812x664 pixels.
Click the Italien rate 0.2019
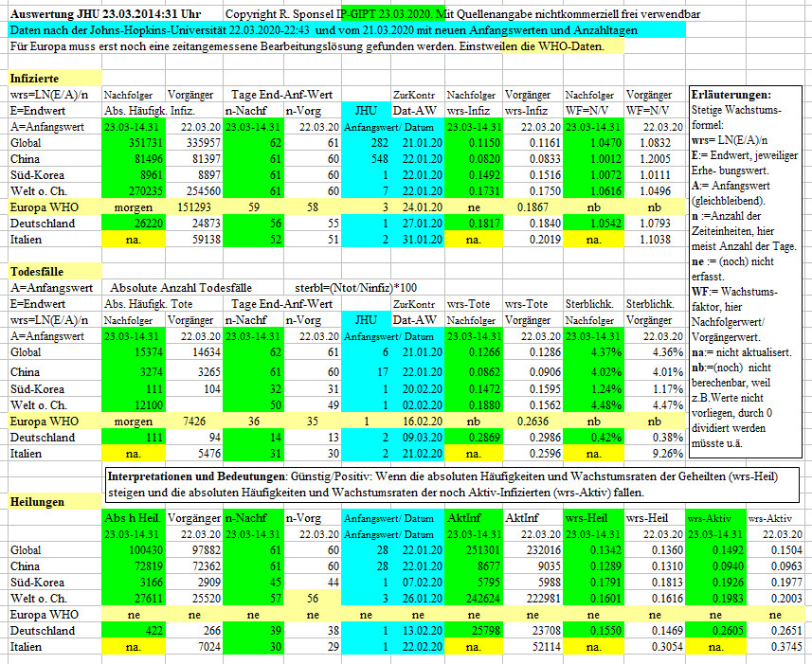532,239
